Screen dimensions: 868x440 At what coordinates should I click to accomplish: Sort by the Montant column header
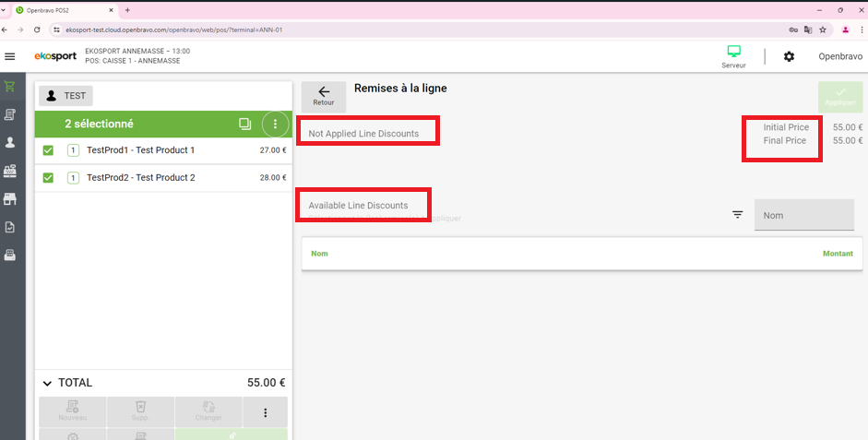click(838, 254)
